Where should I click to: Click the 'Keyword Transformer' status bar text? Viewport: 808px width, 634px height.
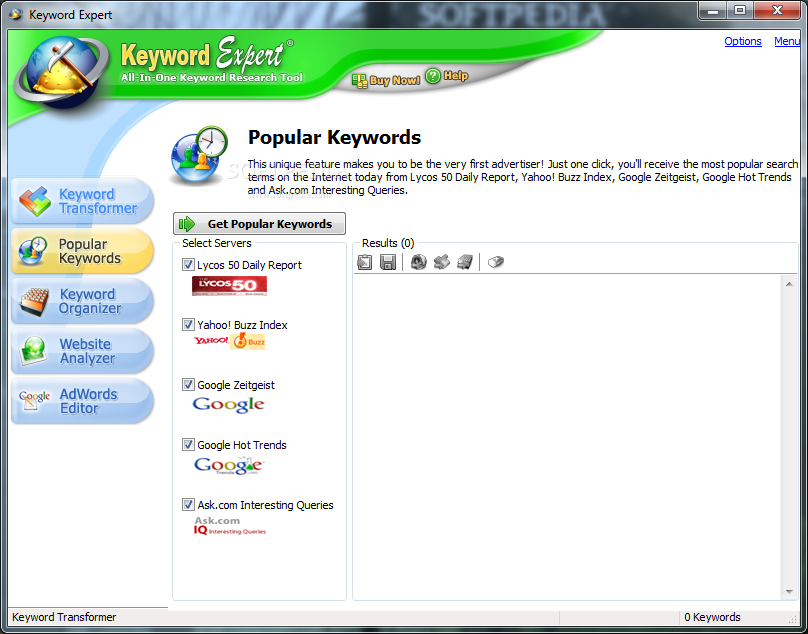pyautogui.click(x=64, y=617)
